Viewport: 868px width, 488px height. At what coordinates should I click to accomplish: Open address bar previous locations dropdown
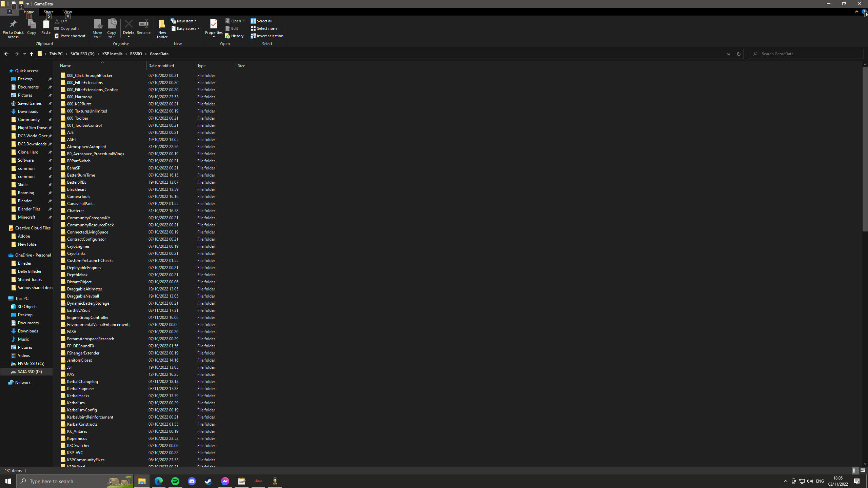[x=728, y=54]
